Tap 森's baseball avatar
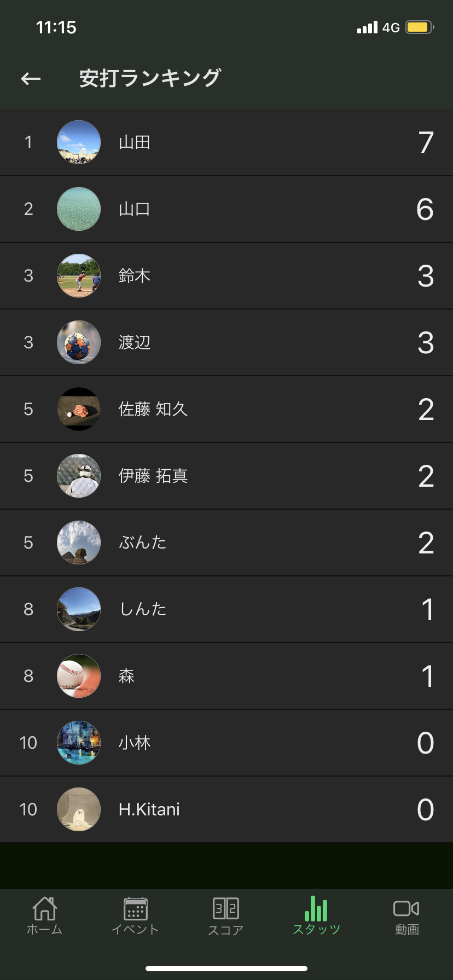 tap(79, 676)
